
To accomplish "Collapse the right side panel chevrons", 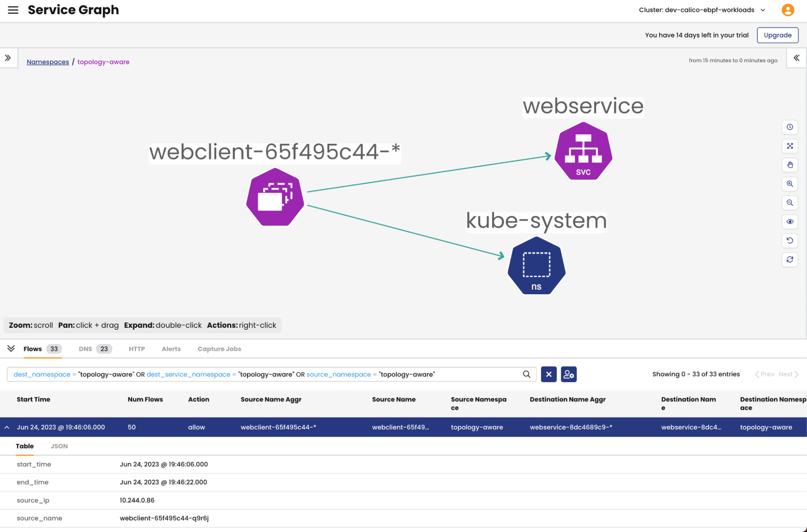I will 797,58.
